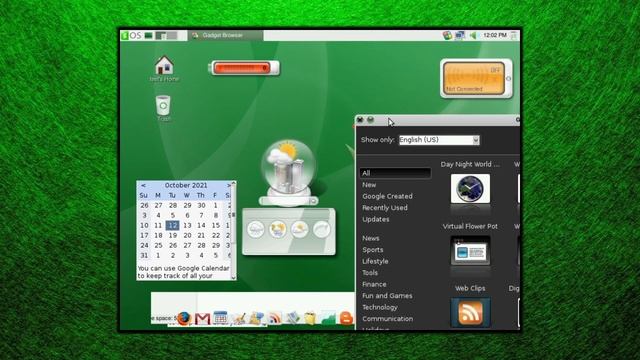Click the Google Calendar hint text
640x360 pixels.
[183, 272]
